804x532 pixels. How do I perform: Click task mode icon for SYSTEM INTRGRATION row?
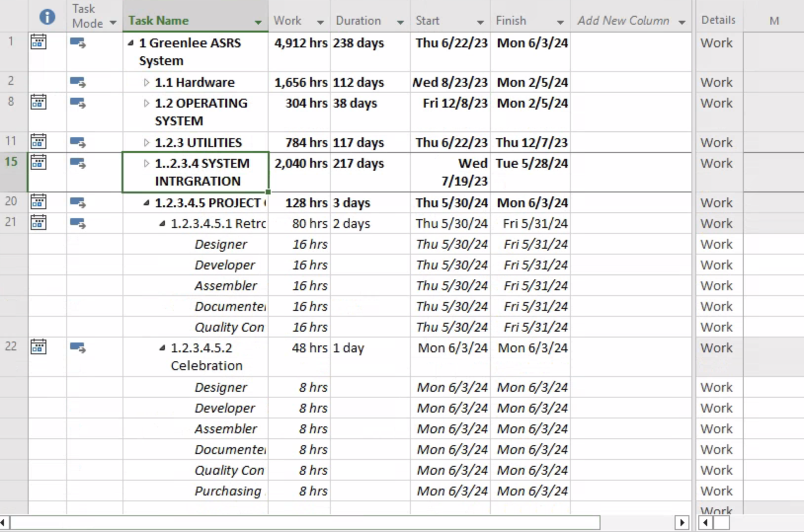pos(78,163)
